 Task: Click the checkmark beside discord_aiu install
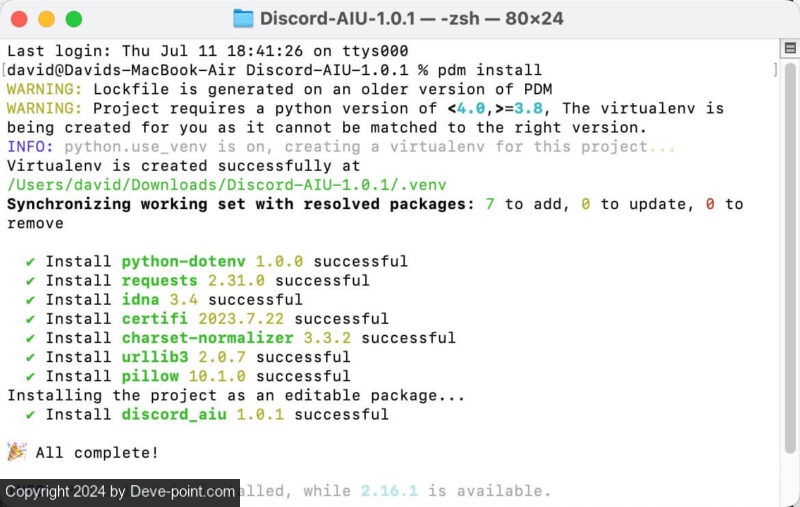[31, 414]
